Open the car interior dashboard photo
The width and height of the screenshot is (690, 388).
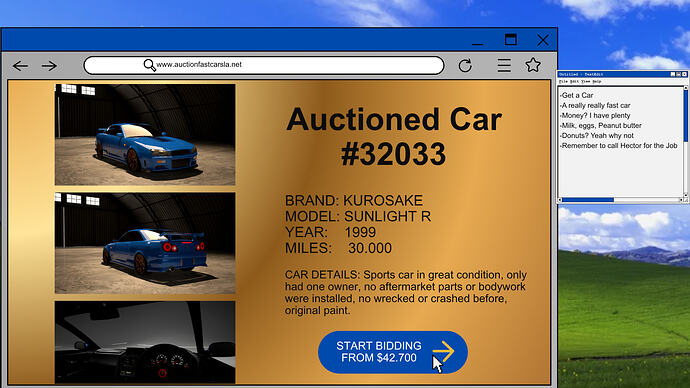pos(145,342)
